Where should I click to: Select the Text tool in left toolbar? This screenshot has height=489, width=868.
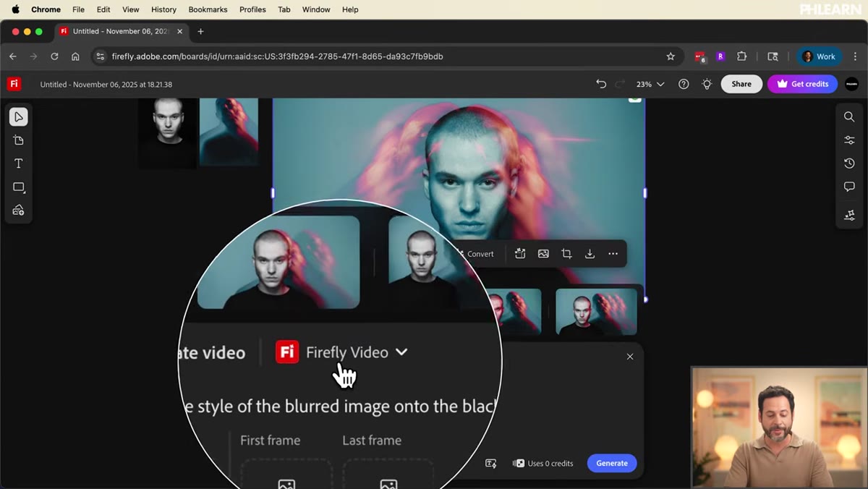pyautogui.click(x=19, y=163)
